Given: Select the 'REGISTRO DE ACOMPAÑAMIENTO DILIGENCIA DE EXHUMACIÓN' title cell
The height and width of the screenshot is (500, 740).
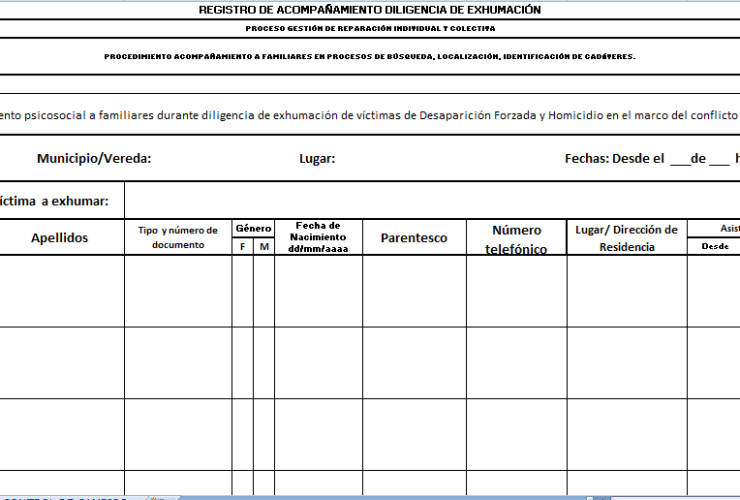Looking at the screenshot, I should click(370, 10).
